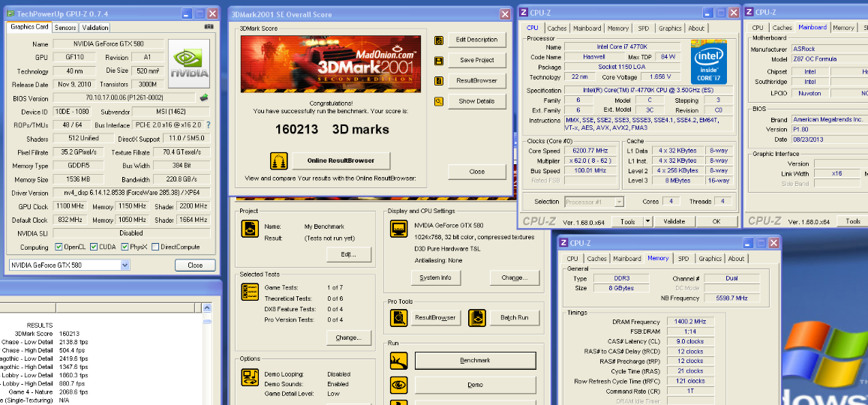The image size is (868, 405).
Task: Open the Caches tab in CPU-Z processor window
Action: [557, 28]
